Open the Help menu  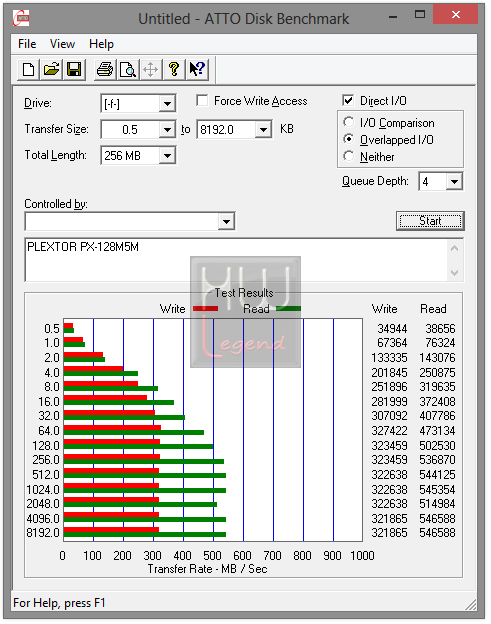point(101,44)
